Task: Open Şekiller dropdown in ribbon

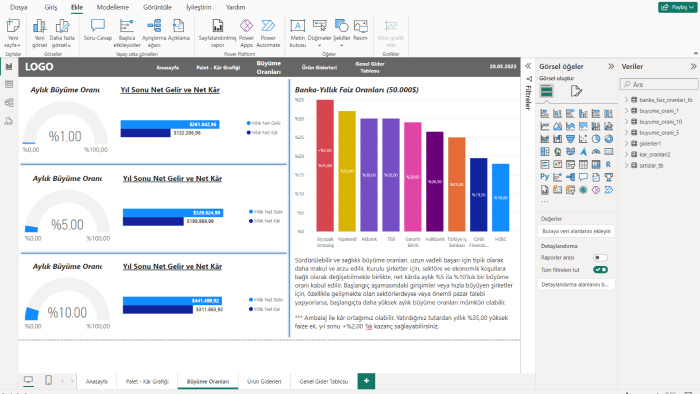Action: pos(342,46)
